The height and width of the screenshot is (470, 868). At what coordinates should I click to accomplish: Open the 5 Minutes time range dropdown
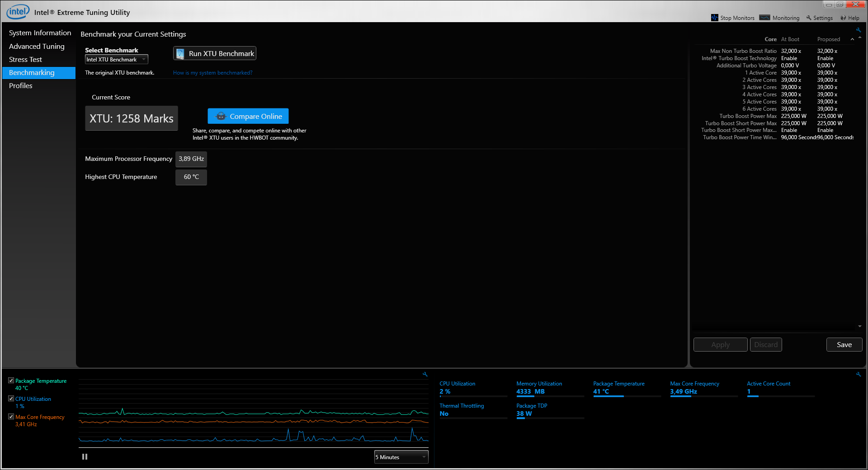[401, 457]
